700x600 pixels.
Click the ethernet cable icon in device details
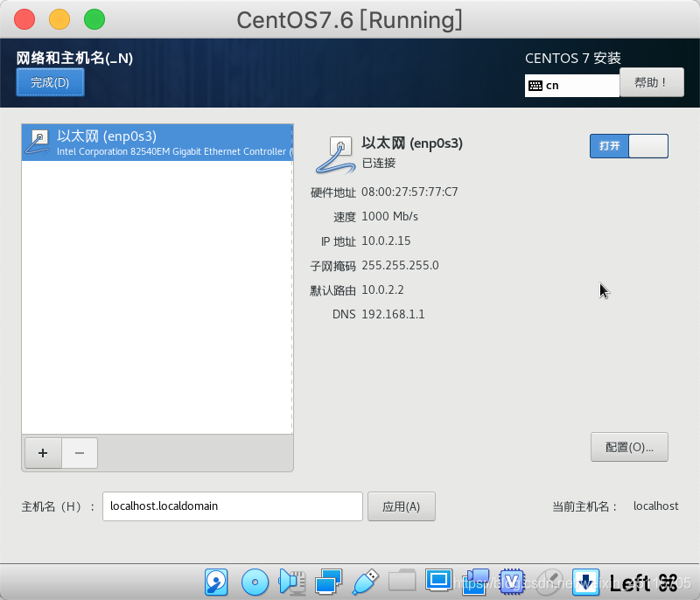pos(336,155)
